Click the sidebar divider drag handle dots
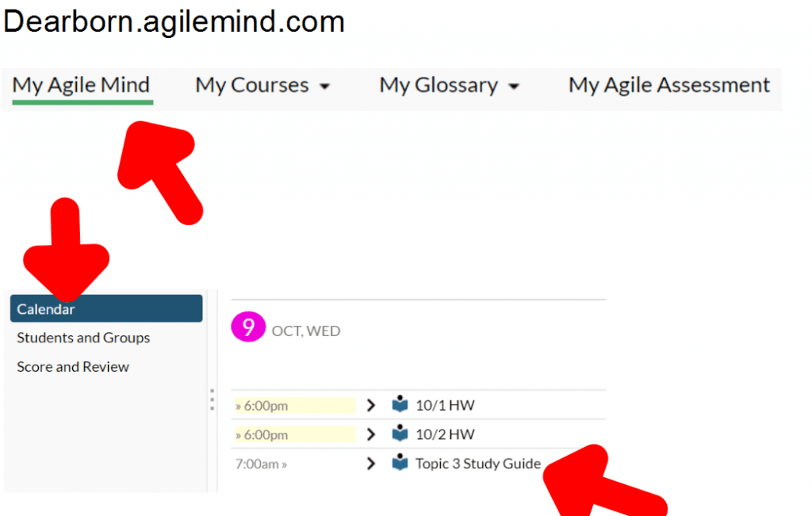The width and height of the screenshot is (812, 516). click(x=213, y=399)
